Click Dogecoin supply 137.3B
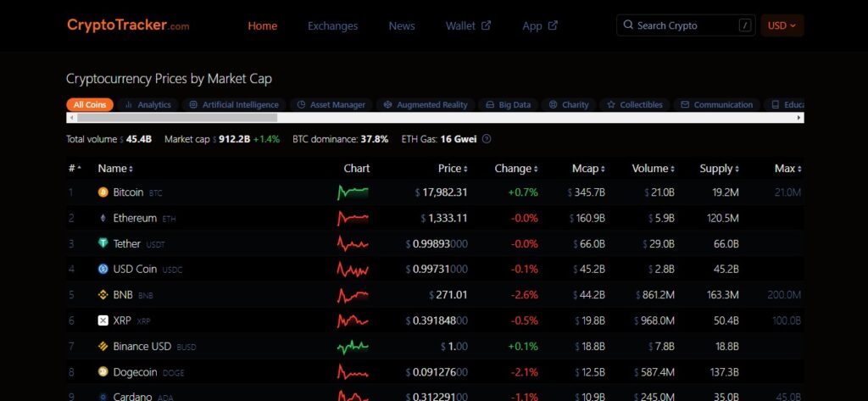Screen dimensions: 868x401 click(722, 372)
